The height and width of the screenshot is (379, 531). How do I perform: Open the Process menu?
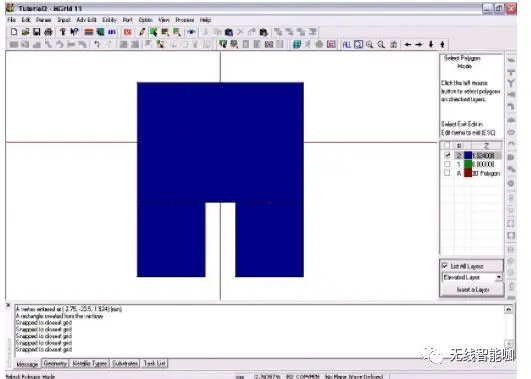(185, 20)
